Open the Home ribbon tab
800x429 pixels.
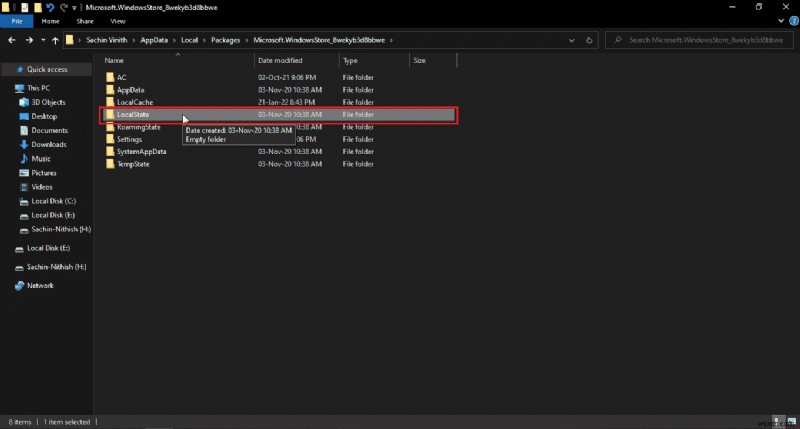pos(51,21)
